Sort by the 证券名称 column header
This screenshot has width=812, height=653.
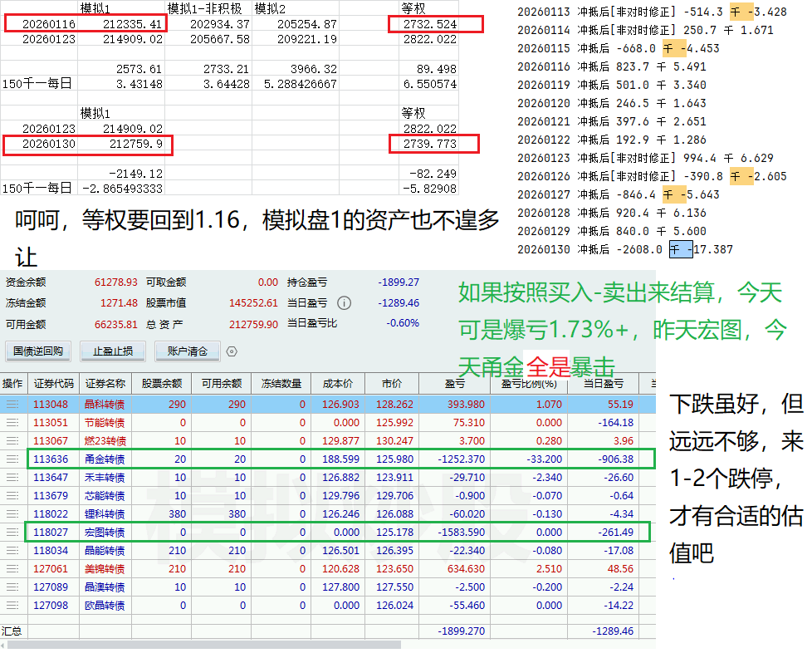105,384
